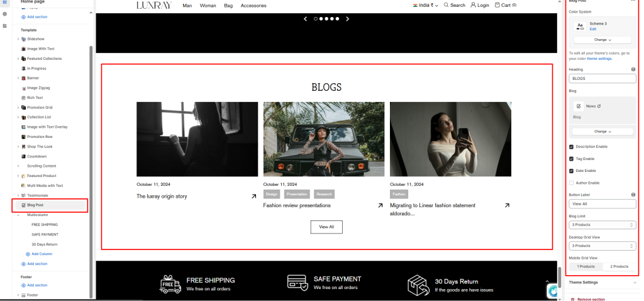
Task: Click the Collection List section icon
Action: pos(23,117)
